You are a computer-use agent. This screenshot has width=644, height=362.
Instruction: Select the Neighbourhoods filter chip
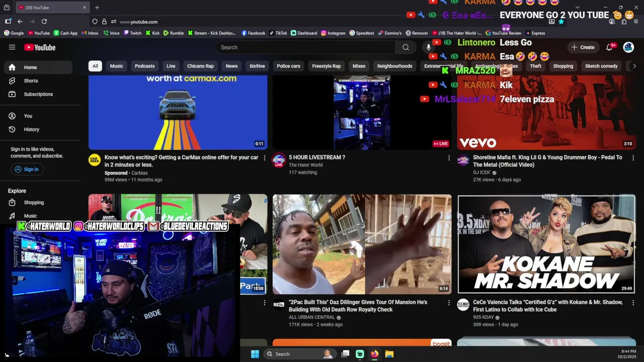pos(394,66)
